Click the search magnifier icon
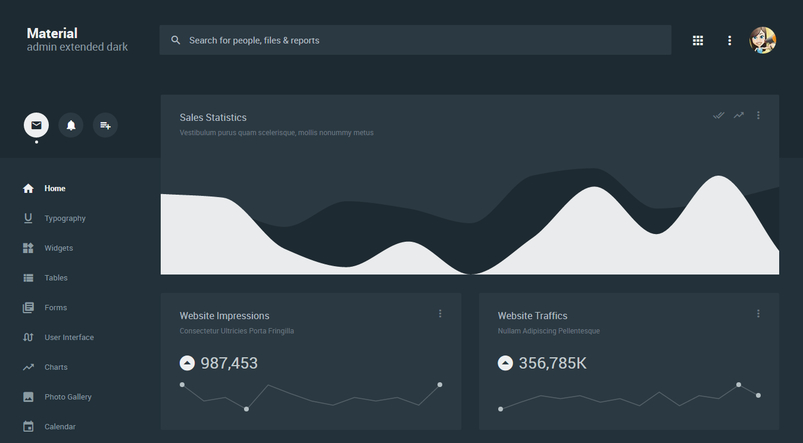 coord(175,40)
